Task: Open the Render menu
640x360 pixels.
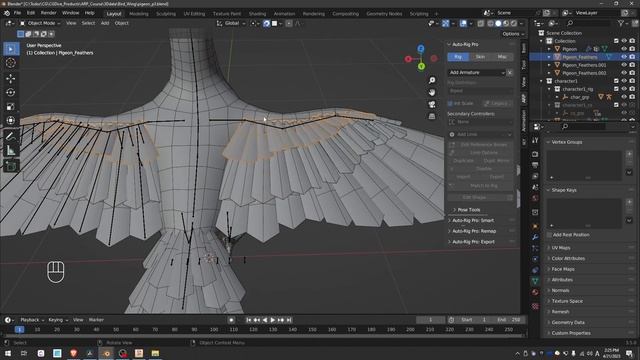Action: point(49,13)
